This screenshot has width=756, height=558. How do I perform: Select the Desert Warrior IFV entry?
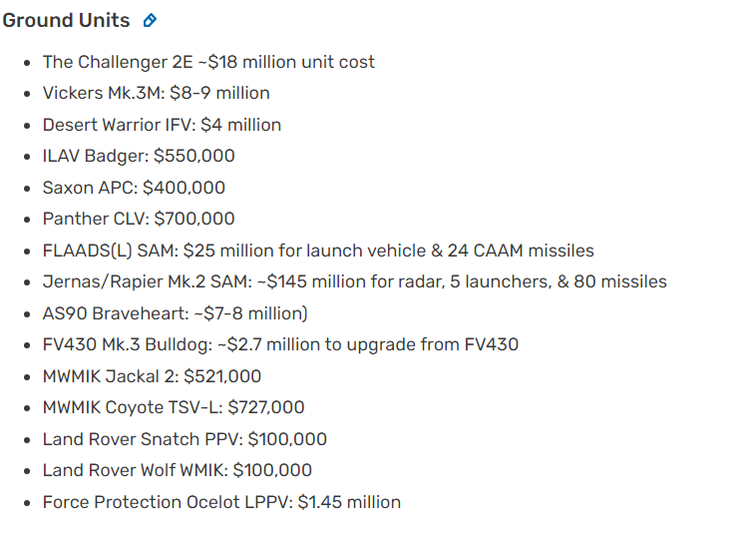click(162, 125)
